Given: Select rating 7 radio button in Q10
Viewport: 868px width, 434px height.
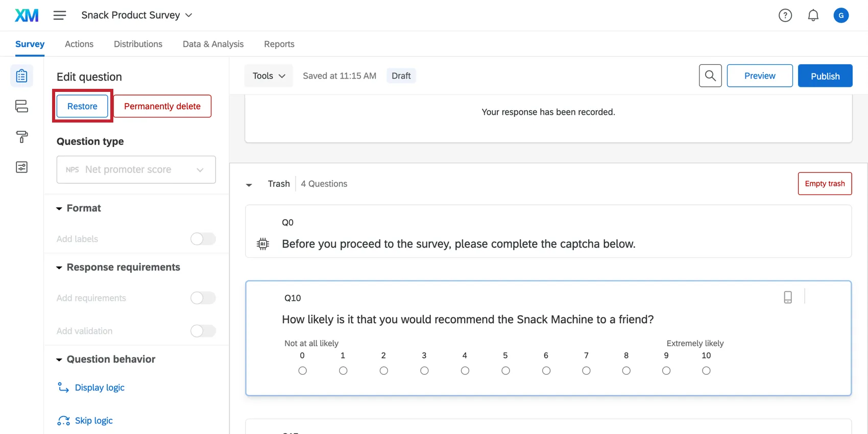Looking at the screenshot, I should (x=586, y=371).
